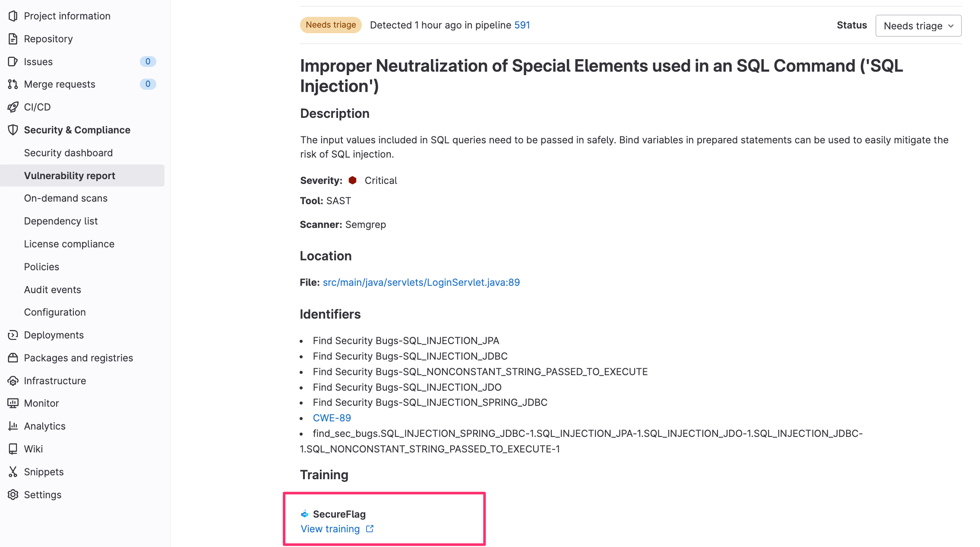Open the Needs triage status dropdown

click(918, 26)
